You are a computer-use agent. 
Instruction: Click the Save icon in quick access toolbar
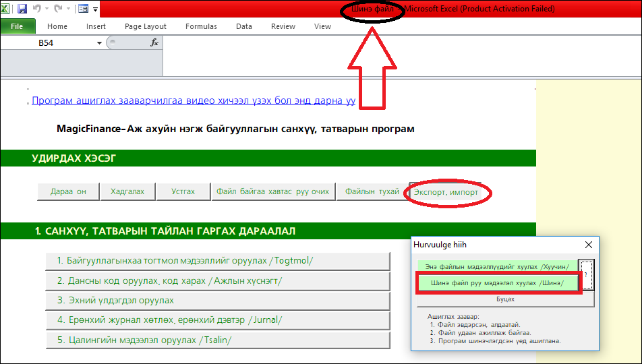click(22, 9)
